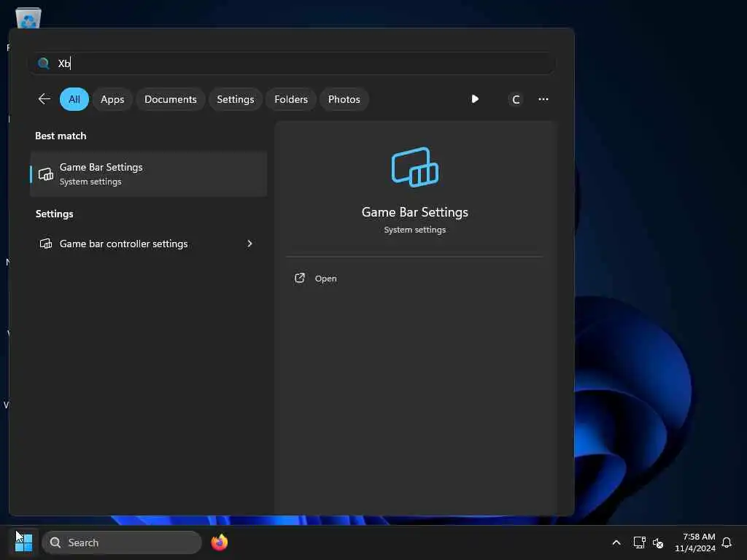The height and width of the screenshot is (560, 747).
Task: Click the large Game Bar Settings icon
Action: (415, 167)
